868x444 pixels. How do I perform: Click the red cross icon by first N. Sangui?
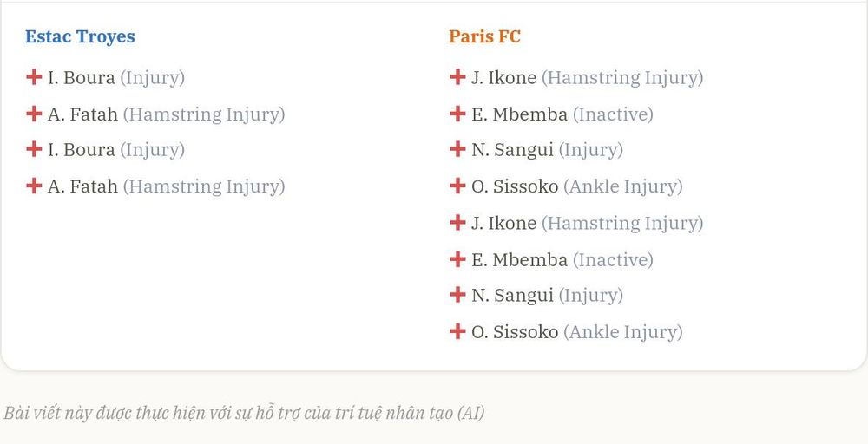point(457,149)
